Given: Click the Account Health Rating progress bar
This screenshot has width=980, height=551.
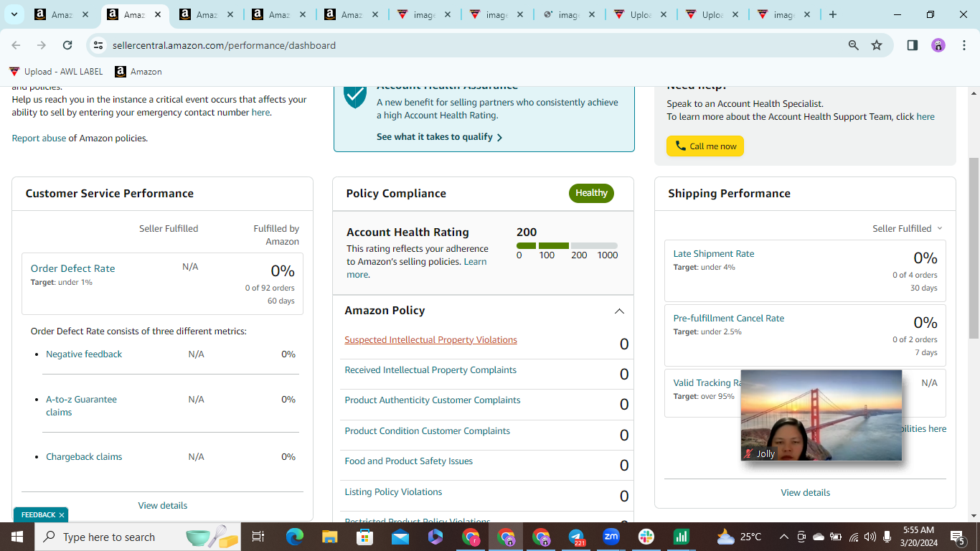Looking at the screenshot, I should click(567, 245).
